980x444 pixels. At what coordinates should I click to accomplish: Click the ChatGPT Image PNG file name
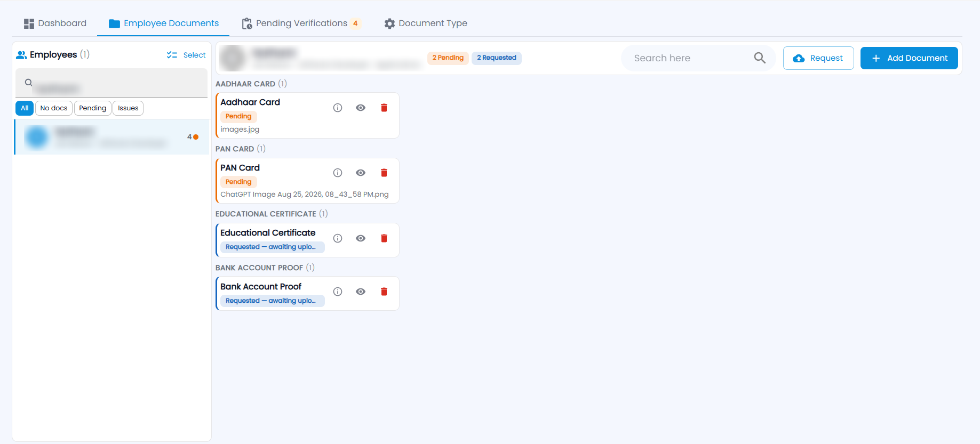click(305, 195)
